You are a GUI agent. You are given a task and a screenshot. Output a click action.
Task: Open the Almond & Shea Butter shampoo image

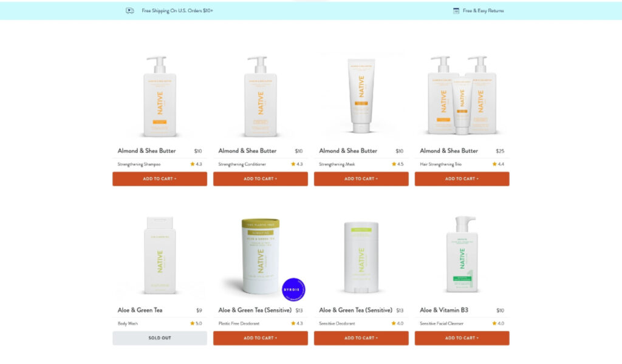(160, 96)
